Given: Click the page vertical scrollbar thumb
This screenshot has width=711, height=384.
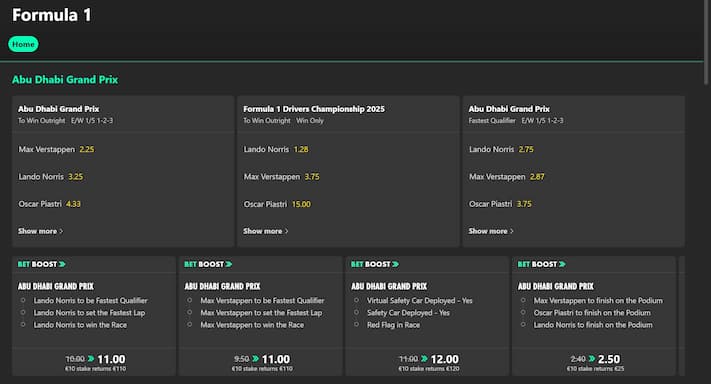Looking at the screenshot, I should click(x=706, y=42).
